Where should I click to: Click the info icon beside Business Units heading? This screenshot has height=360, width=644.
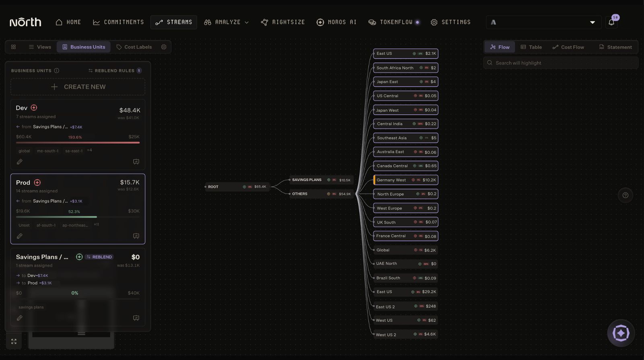pos(56,70)
